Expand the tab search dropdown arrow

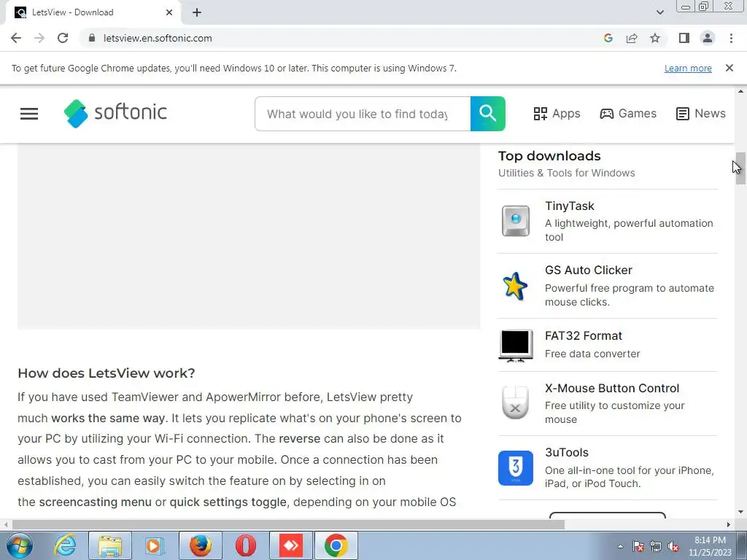tap(659, 12)
